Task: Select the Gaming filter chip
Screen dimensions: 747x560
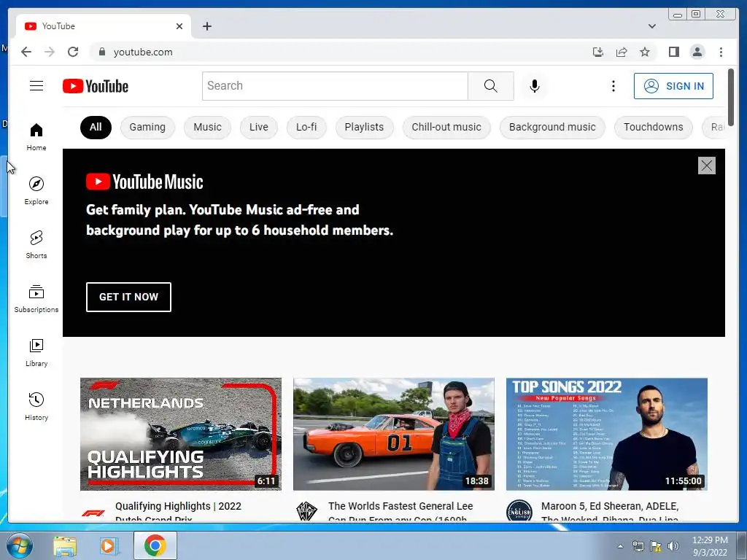Action: (147, 127)
